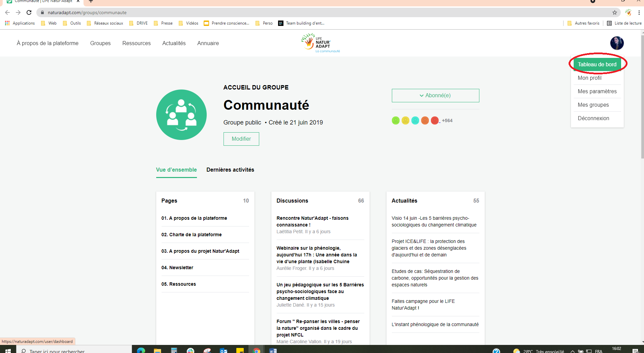Open the Chrome three-dot menu
Viewport: 644px width, 353px height.
point(639,12)
